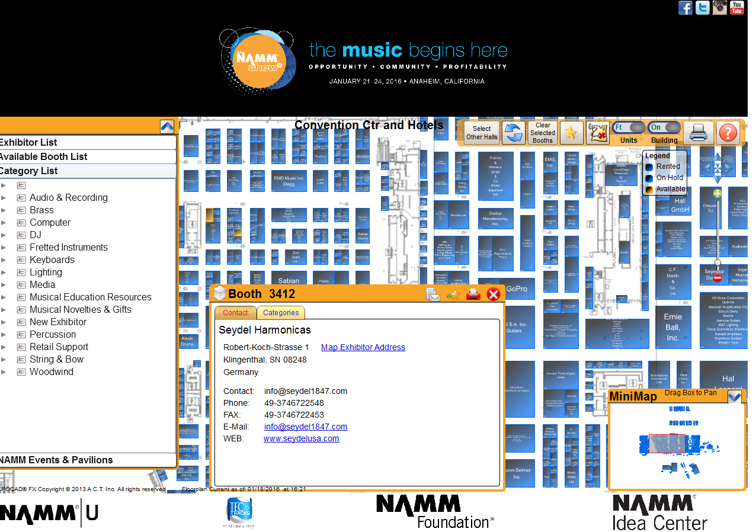The height and width of the screenshot is (532, 756).
Task: Open the Available Booth List section
Action: point(88,156)
